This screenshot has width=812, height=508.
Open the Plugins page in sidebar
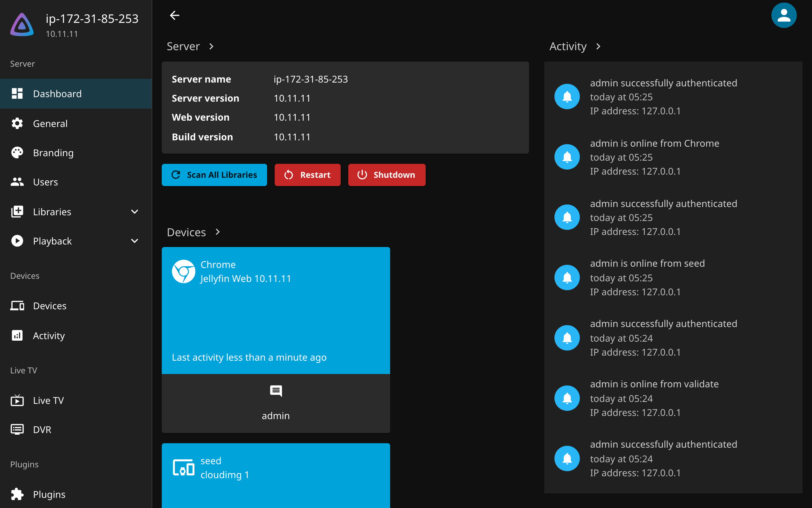tap(76, 494)
